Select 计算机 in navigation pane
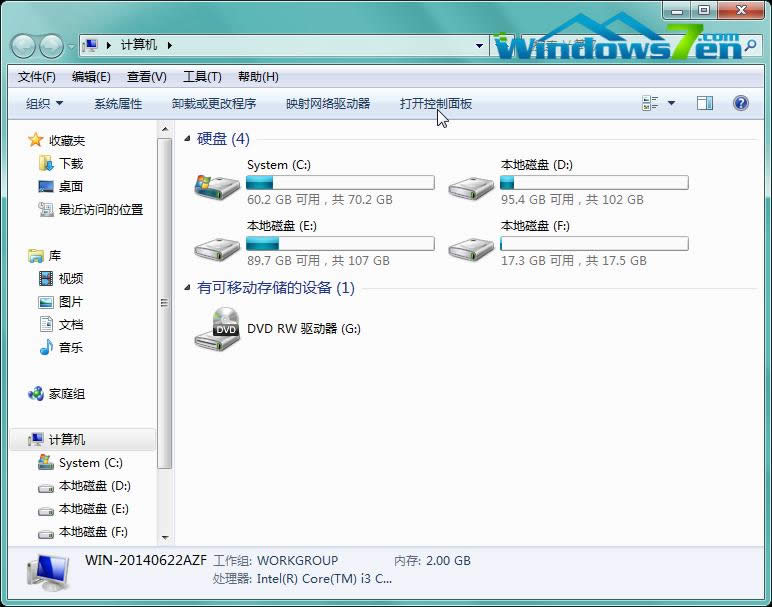Screen dimensions: 772x607 [82, 439]
